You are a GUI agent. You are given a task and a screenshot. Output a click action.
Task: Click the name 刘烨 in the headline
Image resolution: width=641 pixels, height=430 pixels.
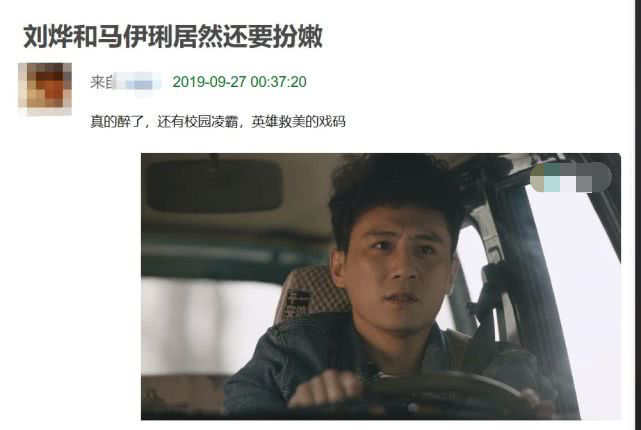click(x=48, y=36)
